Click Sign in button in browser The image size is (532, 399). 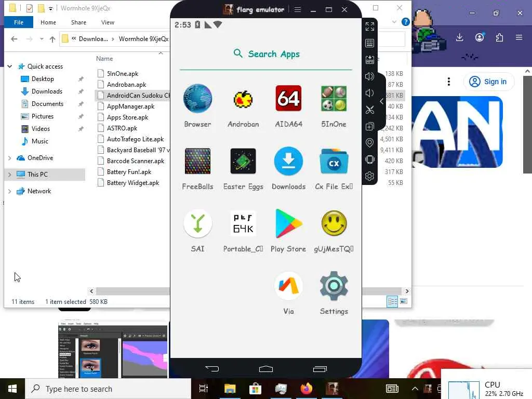(488, 82)
